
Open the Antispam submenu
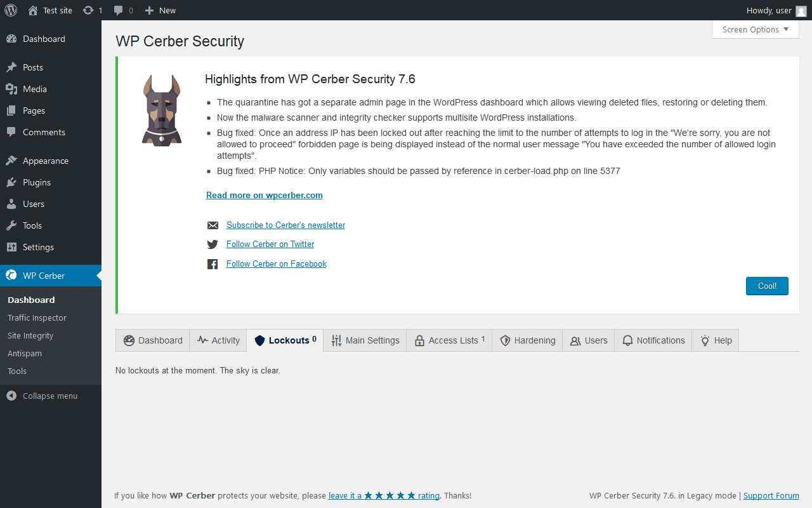click(x=25, y=353)
